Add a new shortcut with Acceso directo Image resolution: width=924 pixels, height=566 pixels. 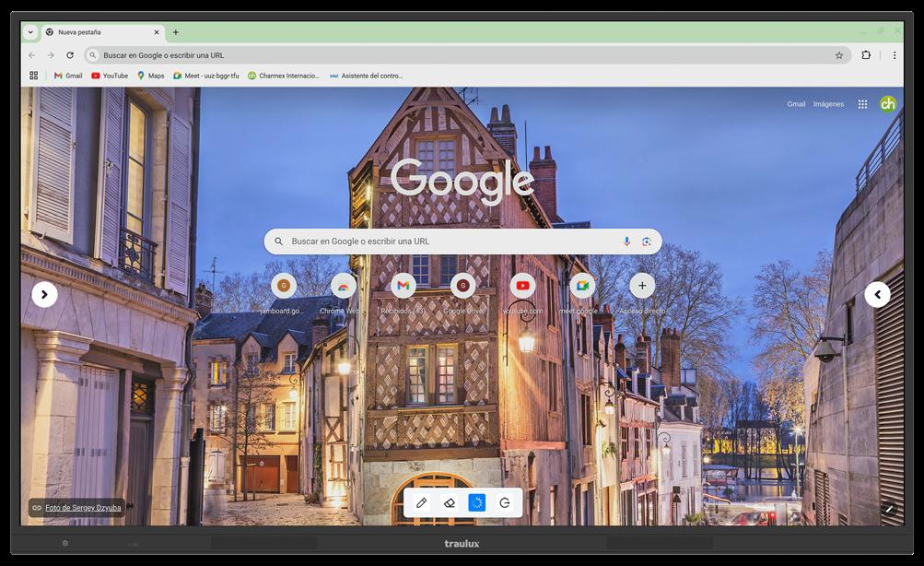pos(642,293)
